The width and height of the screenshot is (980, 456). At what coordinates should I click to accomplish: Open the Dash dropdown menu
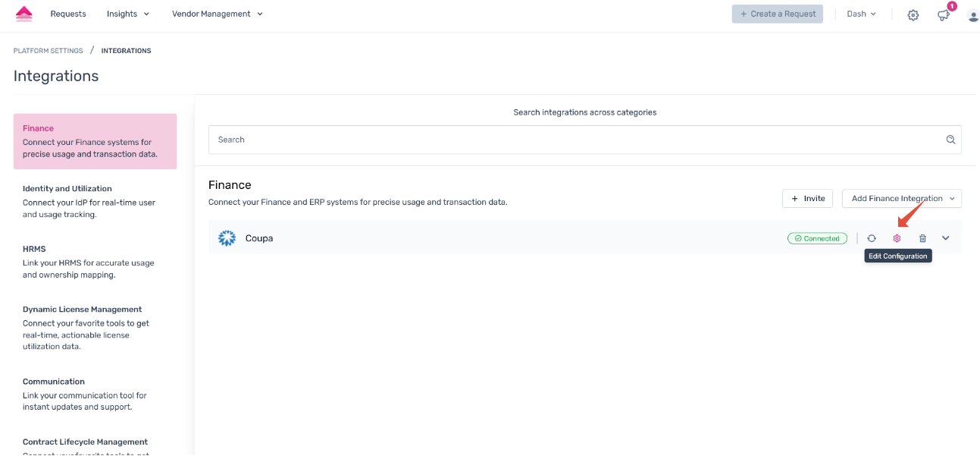click(860, 13)
